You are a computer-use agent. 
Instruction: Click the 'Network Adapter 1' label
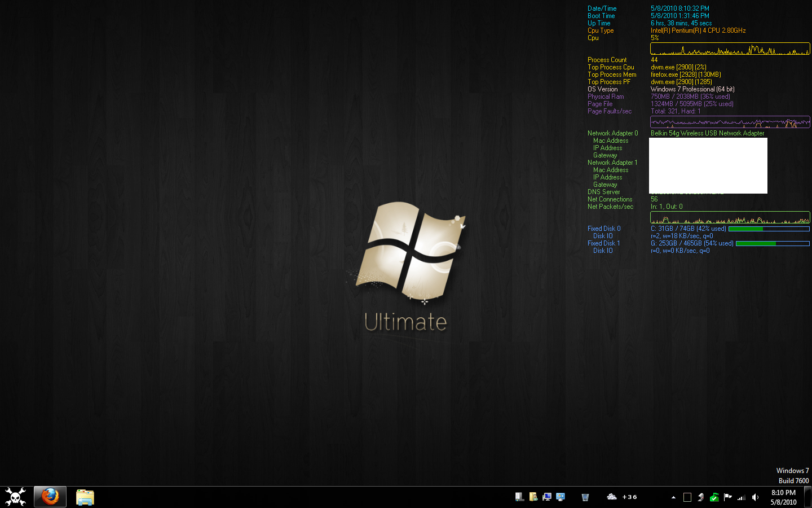[x=612, y=163]
